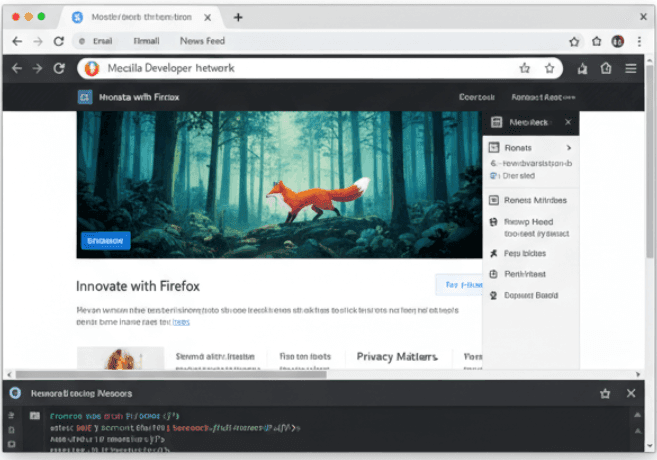Screen dimensions: 657x460
Task: Click the outer browser back arrow
Action: click(17, 41)
